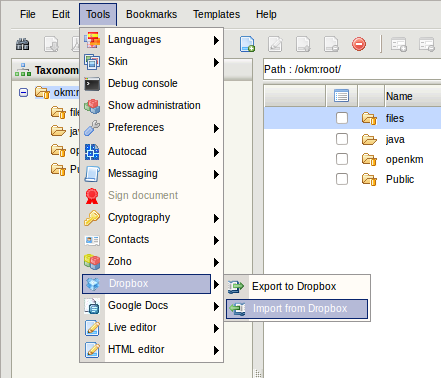Choose Import from Dropbox
Image resolution: width=441 pixels, height=378 pixels.
(297, 309)
